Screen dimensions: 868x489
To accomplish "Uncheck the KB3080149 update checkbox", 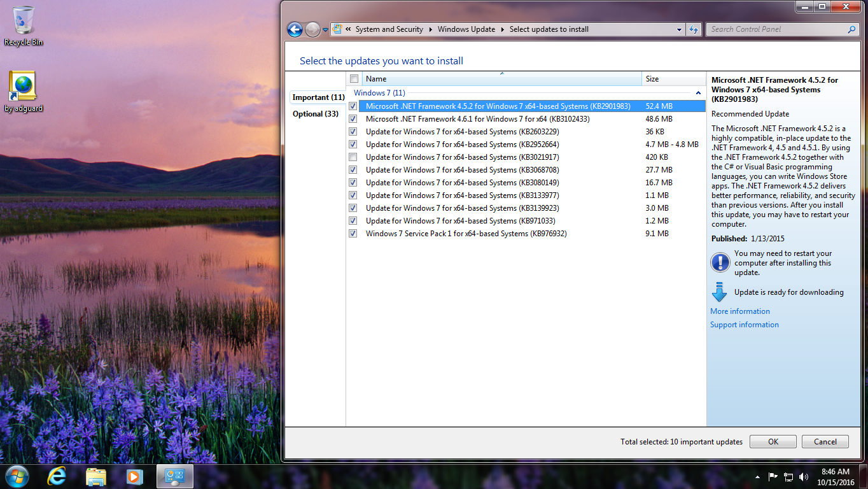I will coord(353,183).
